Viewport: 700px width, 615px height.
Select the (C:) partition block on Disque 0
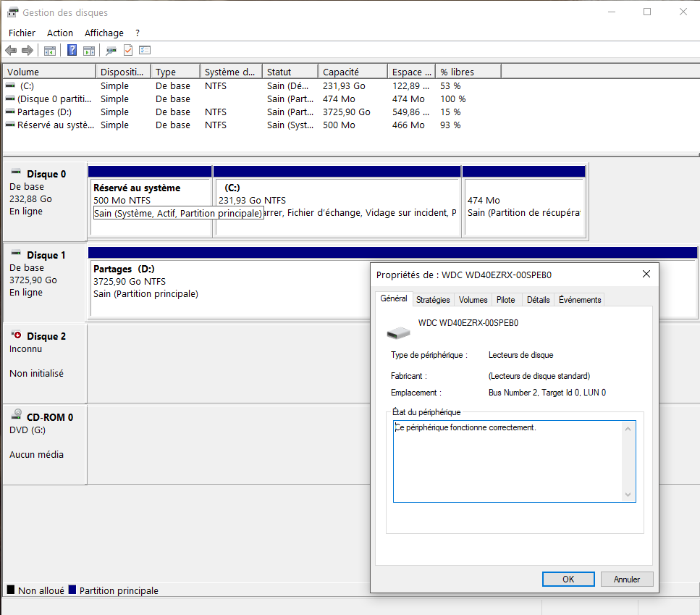[x=337, y=201]
